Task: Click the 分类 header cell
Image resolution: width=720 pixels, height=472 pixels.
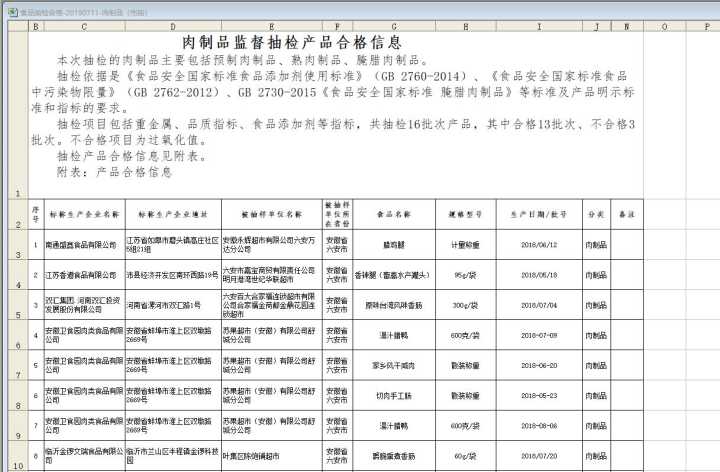Action: click(596, 214)
